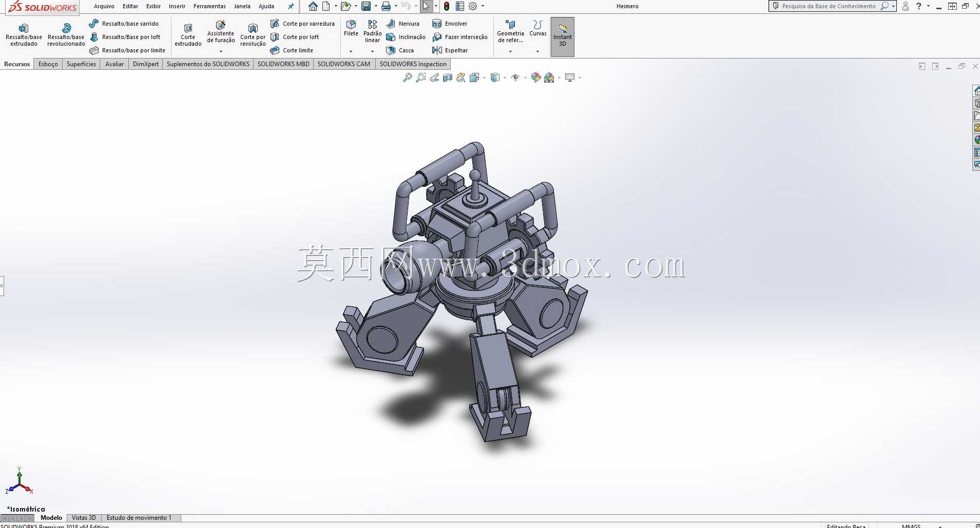
Task: Open the Exibir menu
Action: coord(153,6)
